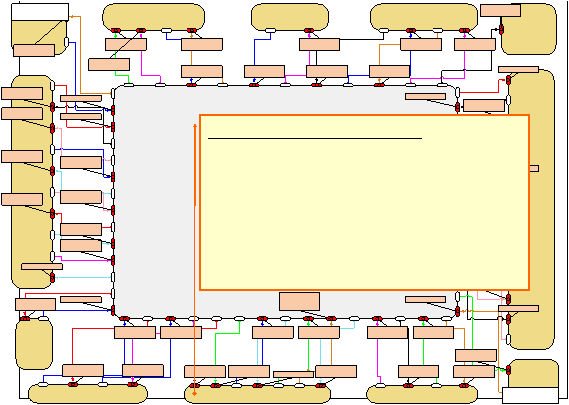569x405 pixels.
Task: Click the red port beside the thin peach bar at the left tan block's base
Action: [x=52, y=278]
